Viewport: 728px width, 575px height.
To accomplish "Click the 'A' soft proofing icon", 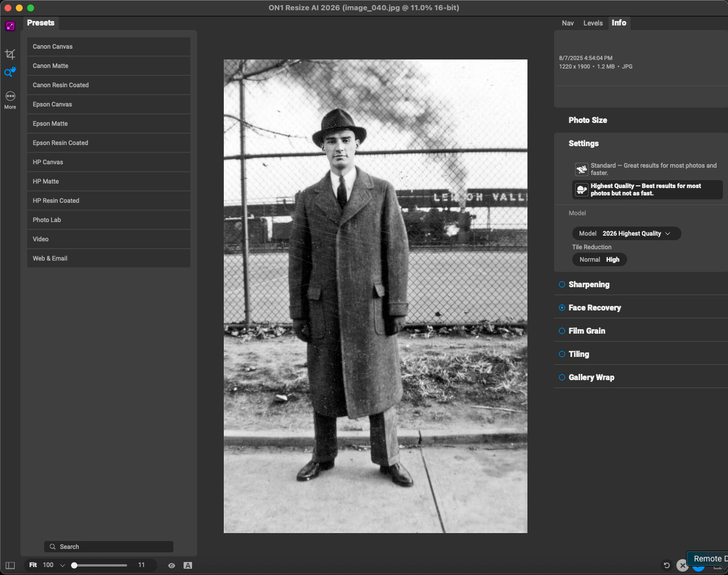I will tap(188, 565).
